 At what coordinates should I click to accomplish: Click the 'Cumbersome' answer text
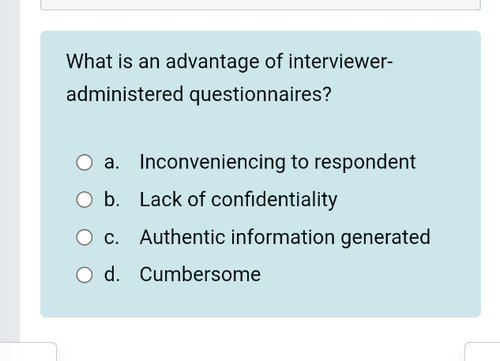[x=200, y=274]
